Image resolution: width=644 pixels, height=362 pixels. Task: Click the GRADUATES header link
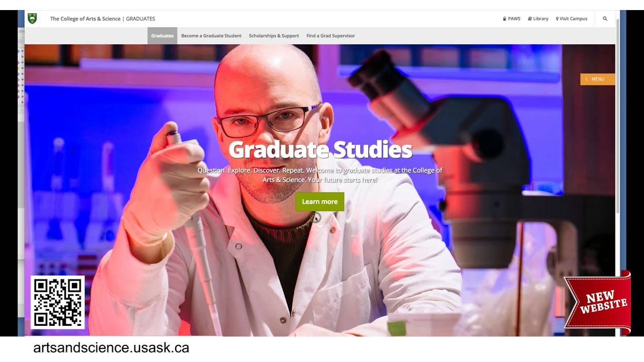(x=140, y=19)
